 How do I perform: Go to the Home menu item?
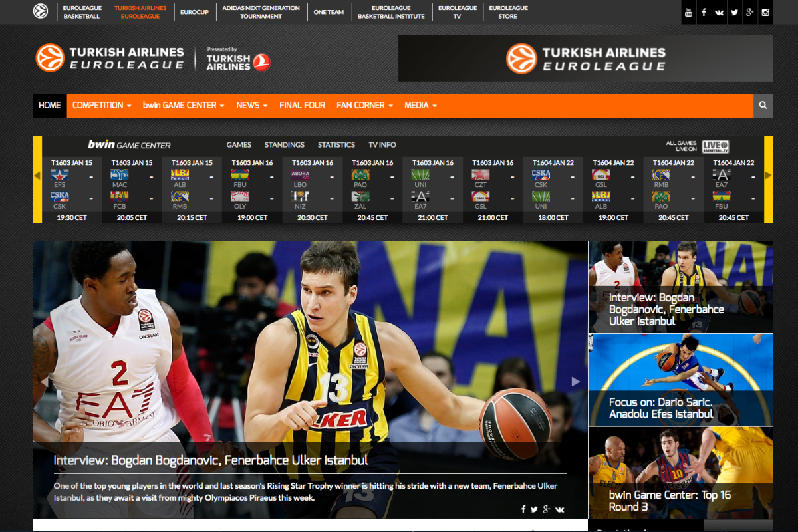click(50, 105)
